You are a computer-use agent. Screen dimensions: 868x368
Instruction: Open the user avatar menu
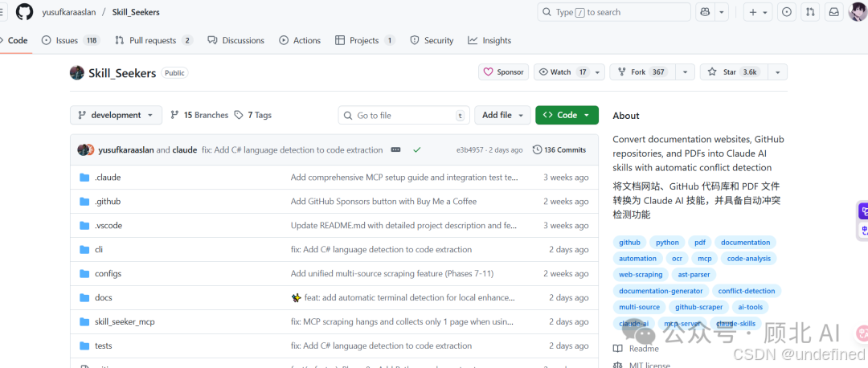click(x=858, y=11)
